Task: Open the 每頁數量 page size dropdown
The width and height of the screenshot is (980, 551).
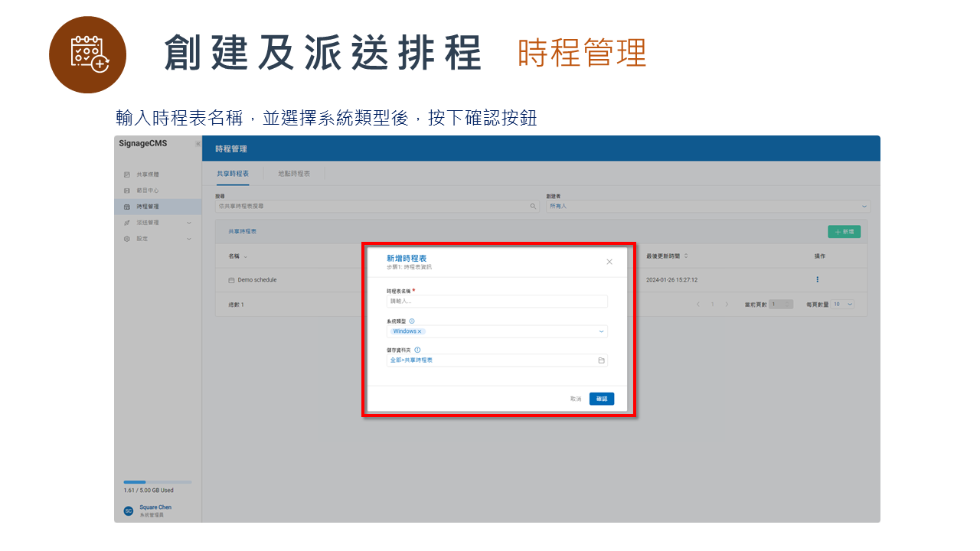Action: tap(843, 305)
